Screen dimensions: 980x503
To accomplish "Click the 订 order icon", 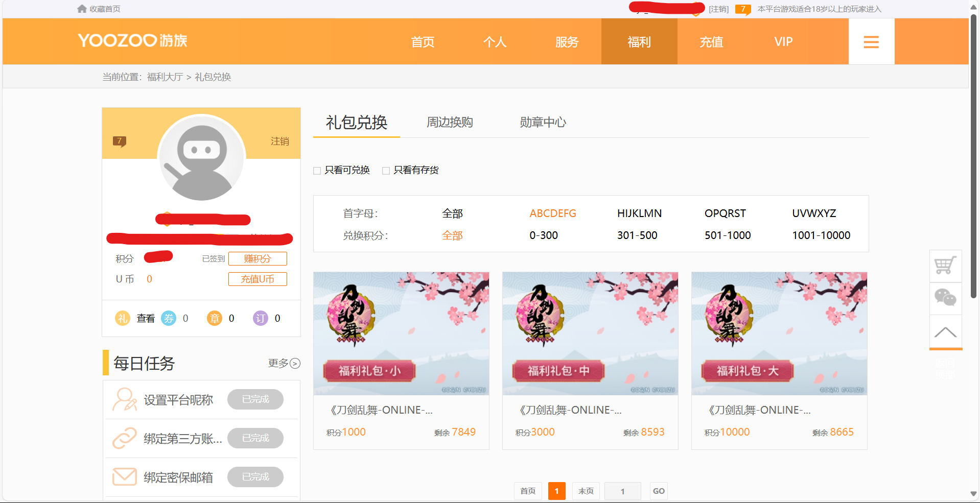I will (x=261, y=318).
